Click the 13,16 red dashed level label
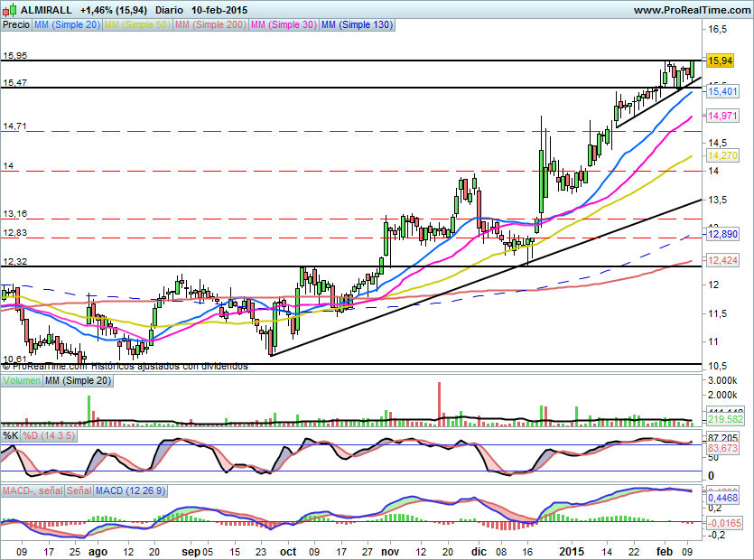The image size is (754, 560). pyautogui.click(x=14, y=214)
